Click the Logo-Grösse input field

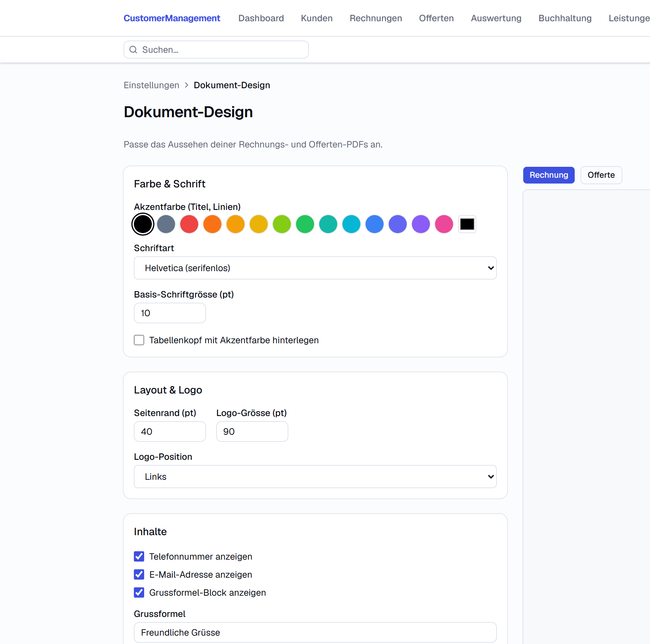252,431
